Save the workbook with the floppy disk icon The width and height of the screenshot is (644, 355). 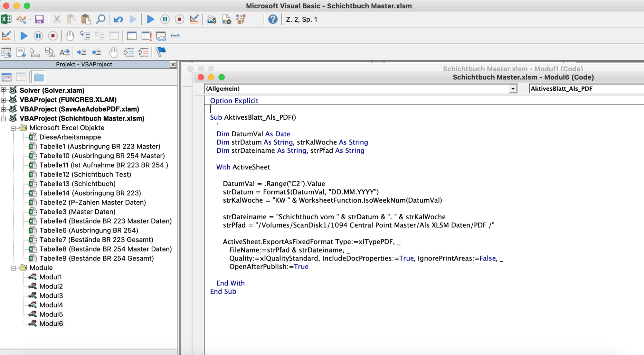(x=39, y=19)
